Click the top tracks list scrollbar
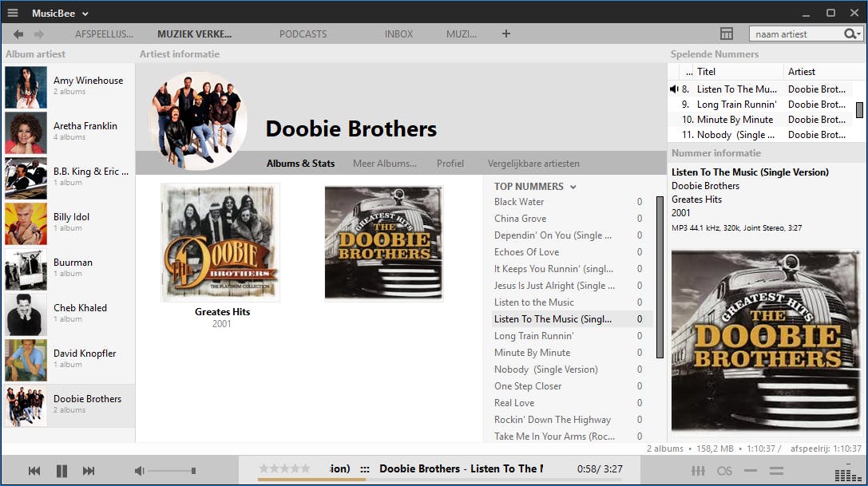 660,277
